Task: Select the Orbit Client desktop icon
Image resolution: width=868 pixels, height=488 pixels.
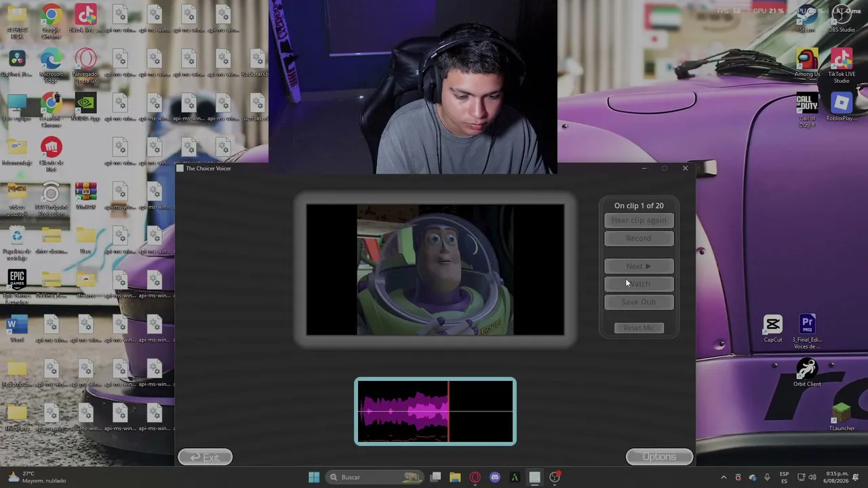Action: pyautogui.click(x=807, y=373)
